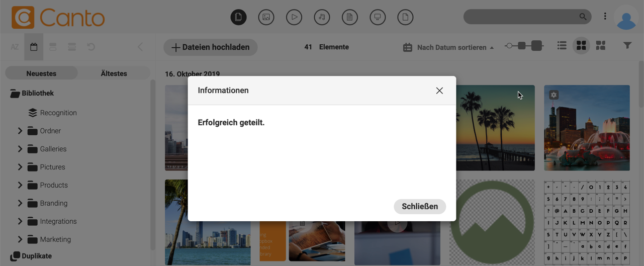Open the three-dot more menu

tap(605, 17)
